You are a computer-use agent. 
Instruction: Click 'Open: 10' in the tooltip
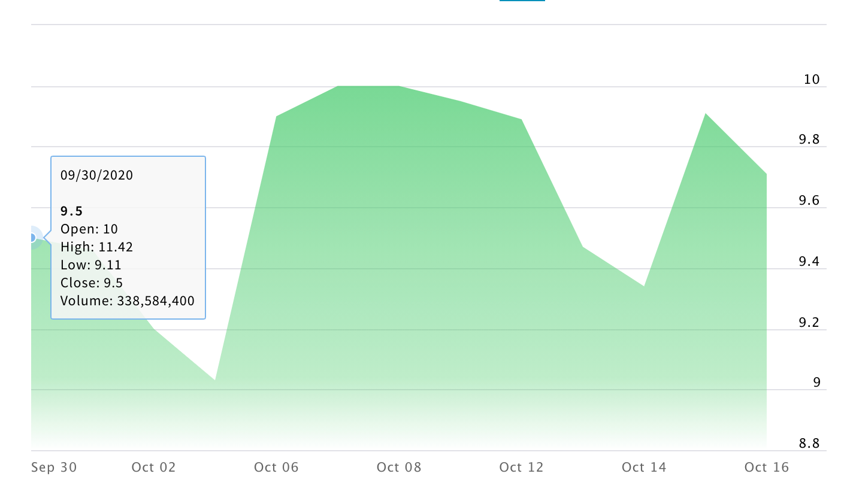point(89,229)
